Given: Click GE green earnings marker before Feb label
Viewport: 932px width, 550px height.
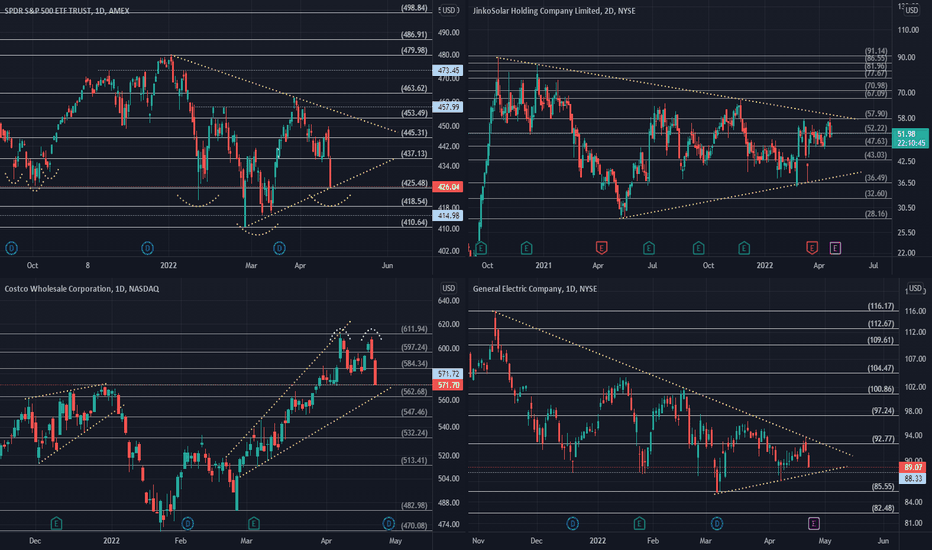Looking at the screenshot, I should click(x=639, y=523).
